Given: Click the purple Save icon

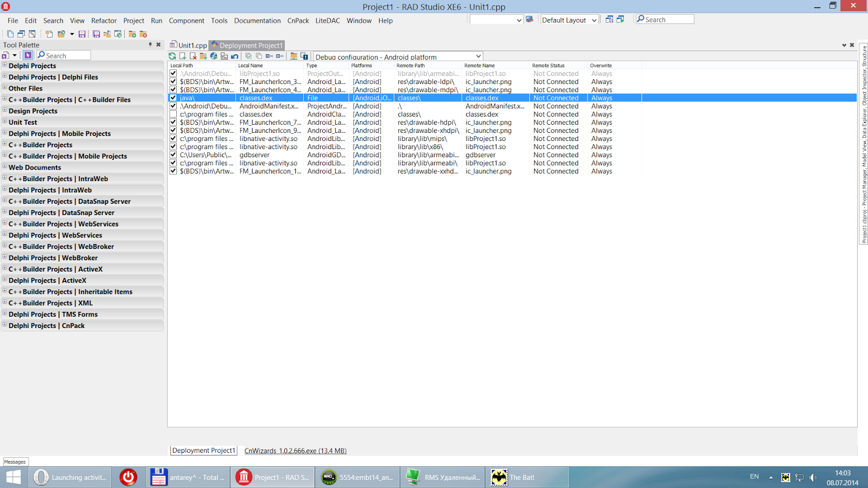Looking at the screenshot, I should pos(82,34).
